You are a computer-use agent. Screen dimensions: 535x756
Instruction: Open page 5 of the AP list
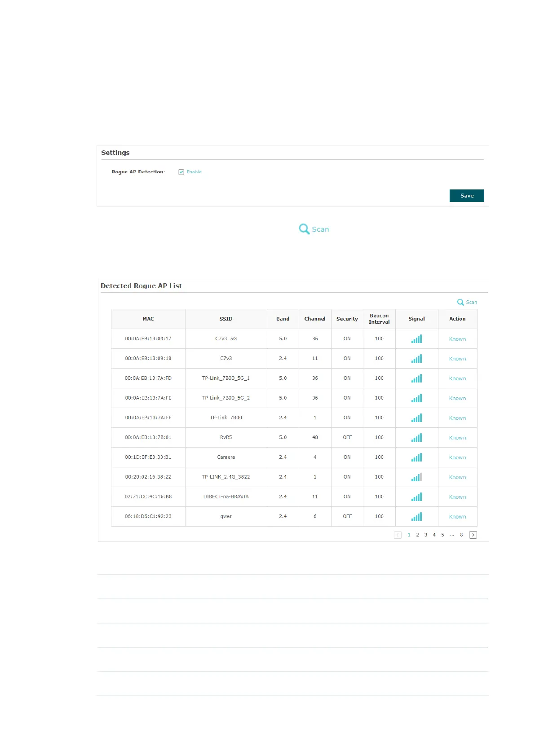coord(442,535)
